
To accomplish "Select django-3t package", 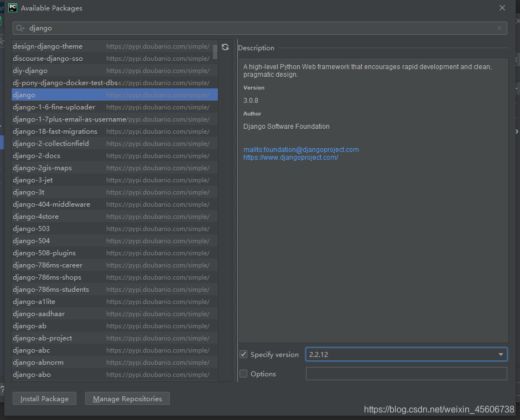I will (115, 192).
